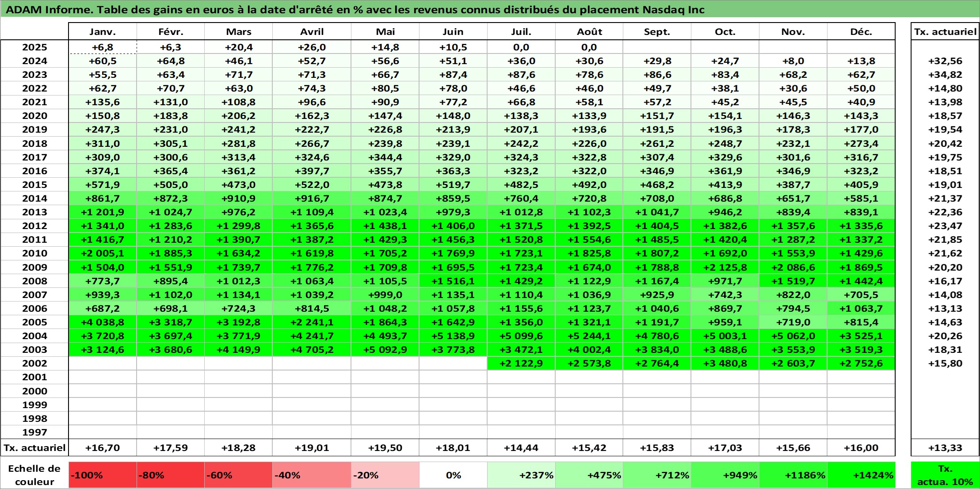Click the -20% light pink swatch

pyautogui.click(x=385, y=475)
